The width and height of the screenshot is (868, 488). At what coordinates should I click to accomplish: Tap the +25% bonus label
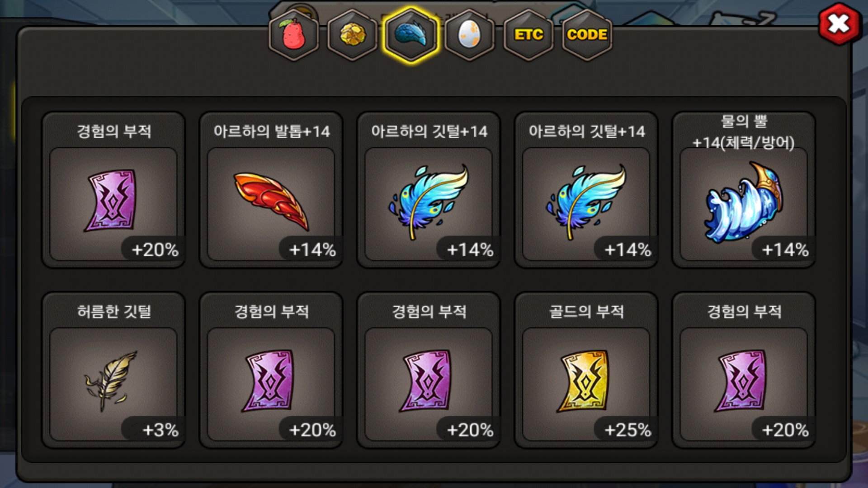[627, 430]
